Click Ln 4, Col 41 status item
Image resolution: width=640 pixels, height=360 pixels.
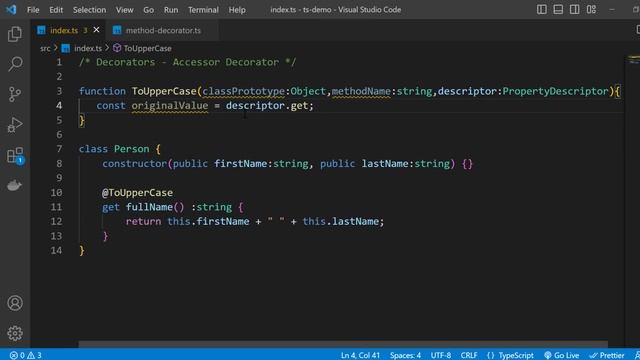click(360, 355)
